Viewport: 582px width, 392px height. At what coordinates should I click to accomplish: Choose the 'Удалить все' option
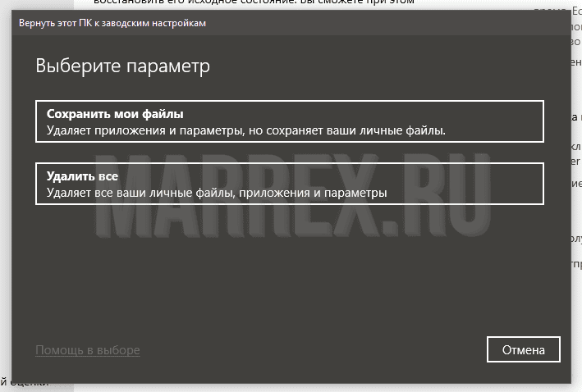tap(290, 184)
